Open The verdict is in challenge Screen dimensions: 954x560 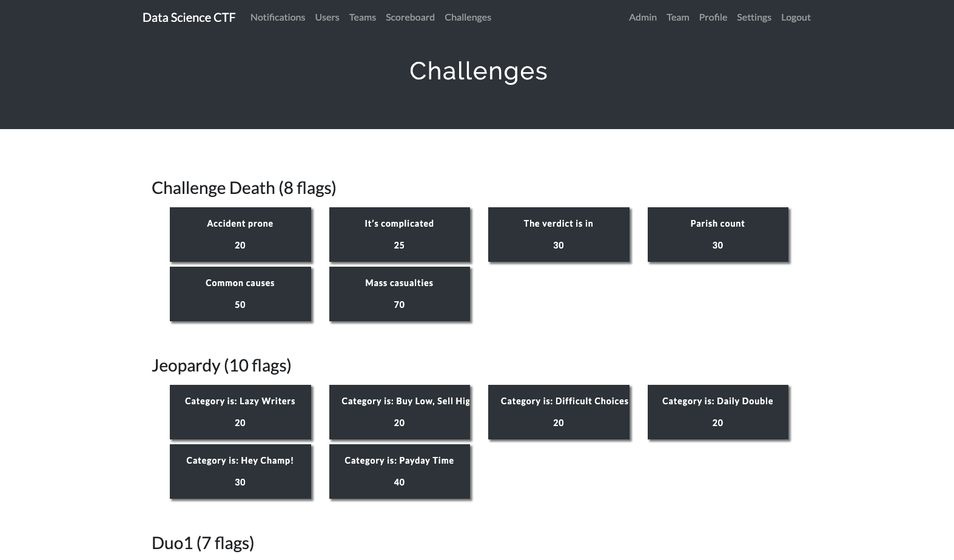pyautogui.click(x=559, y=235)
